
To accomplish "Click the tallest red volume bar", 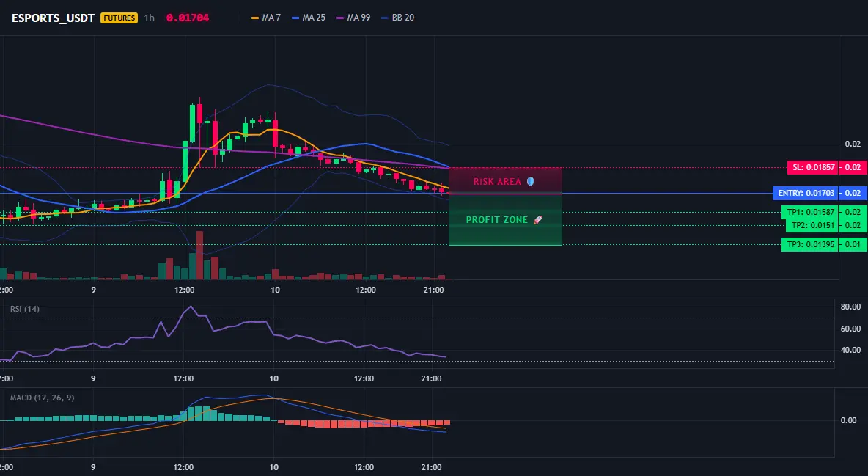I will coord(199,255).
